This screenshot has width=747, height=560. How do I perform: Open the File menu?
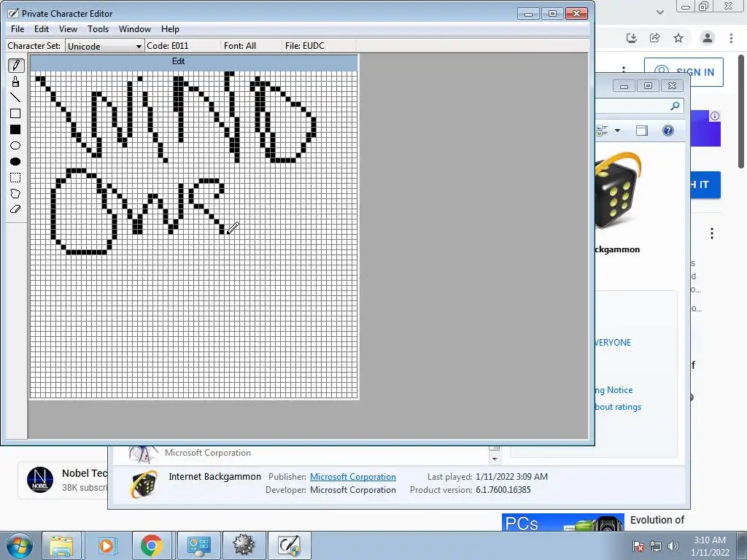coord(18,29)
